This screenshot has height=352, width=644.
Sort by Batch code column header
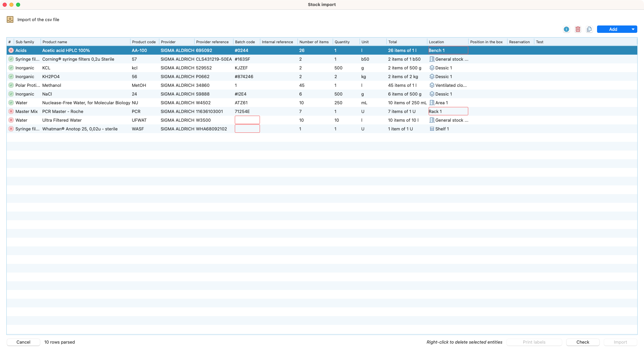pos(245,42)
